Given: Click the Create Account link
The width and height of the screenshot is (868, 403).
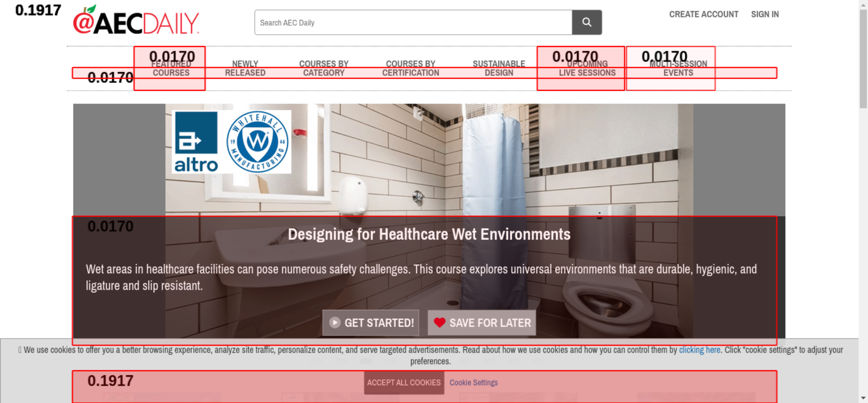Looking at the screenshot, I should pos(704,14).
